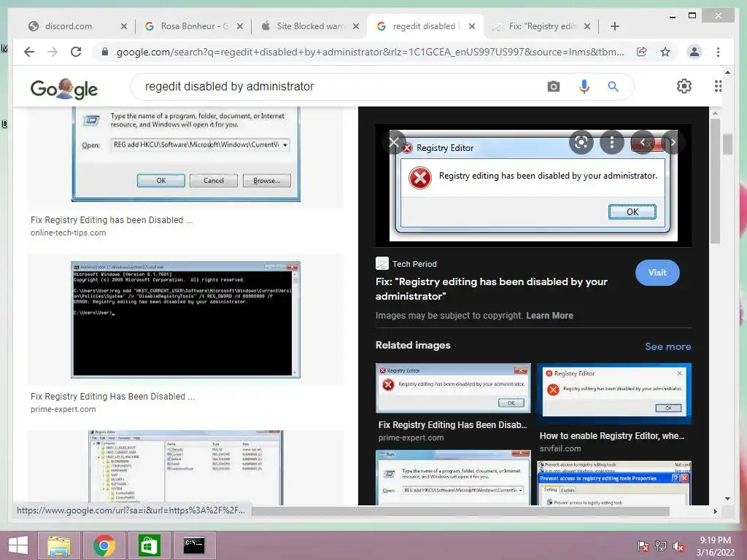Viewport: 747px width, 560px height.
Task: Open the prime-expert.com command prompt thumbnail
Action: tap(186, 319)
